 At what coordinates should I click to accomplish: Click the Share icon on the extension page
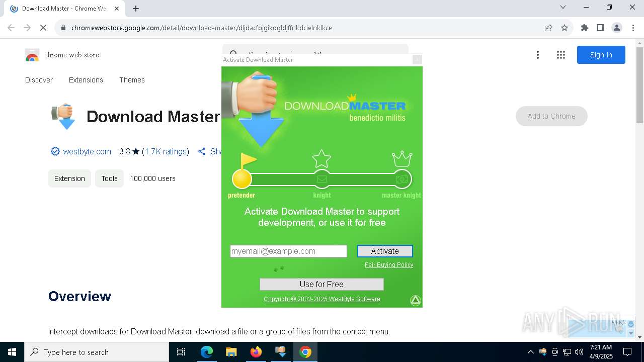coord(202,151)
